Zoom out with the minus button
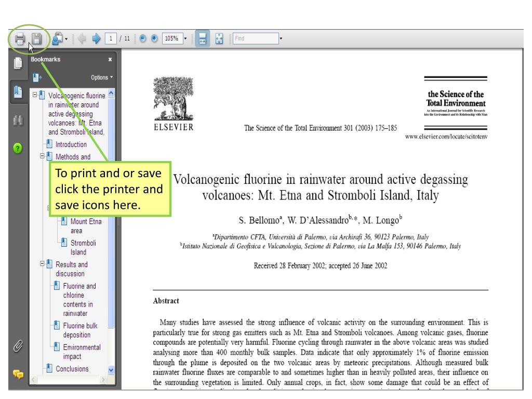532x399 pixels. [143, 38]
